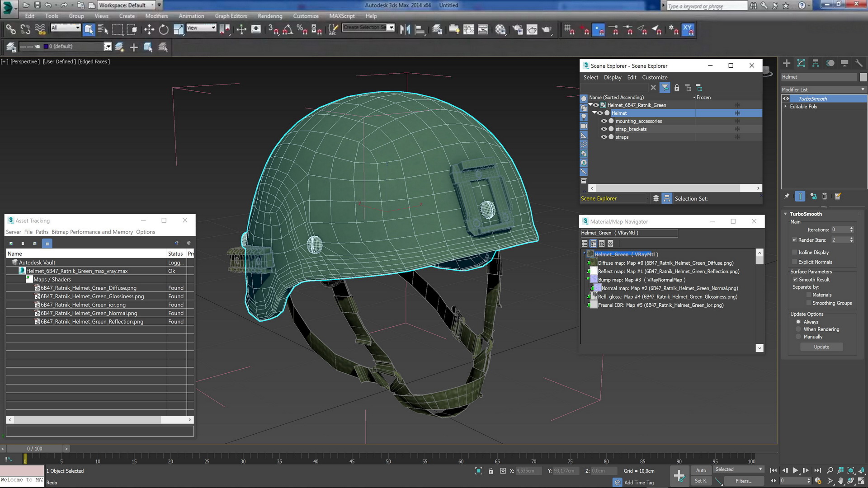This screenshot has height=488, width=868.
Task: Open Bitmap Performance and Memory menu
Action: [x=92, y=232]
